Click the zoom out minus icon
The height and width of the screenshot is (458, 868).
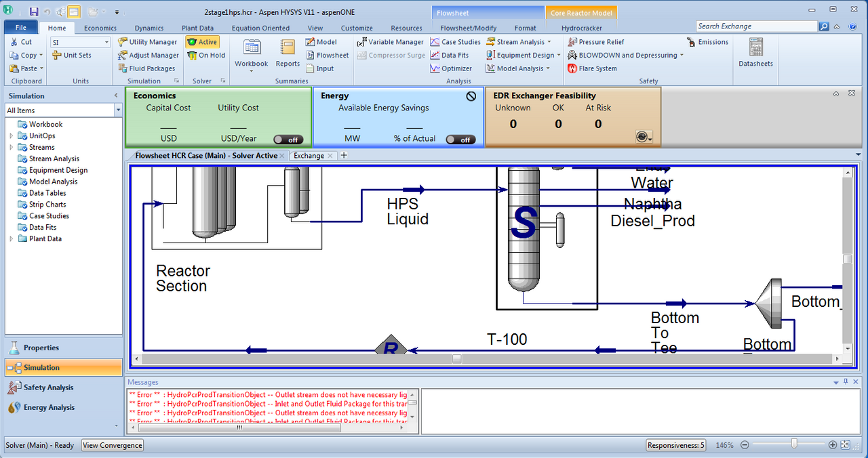pos(745,445)
